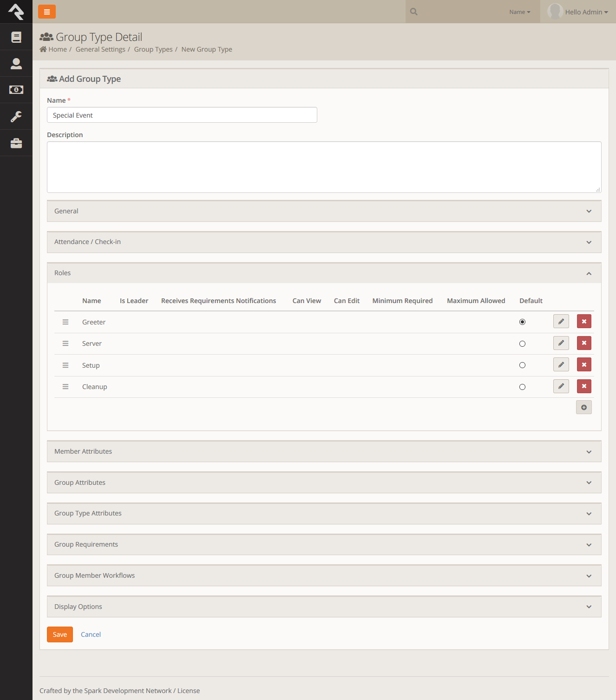616x700 pixels.
Task: Click the Save button
Action: [x=60, y=634]
